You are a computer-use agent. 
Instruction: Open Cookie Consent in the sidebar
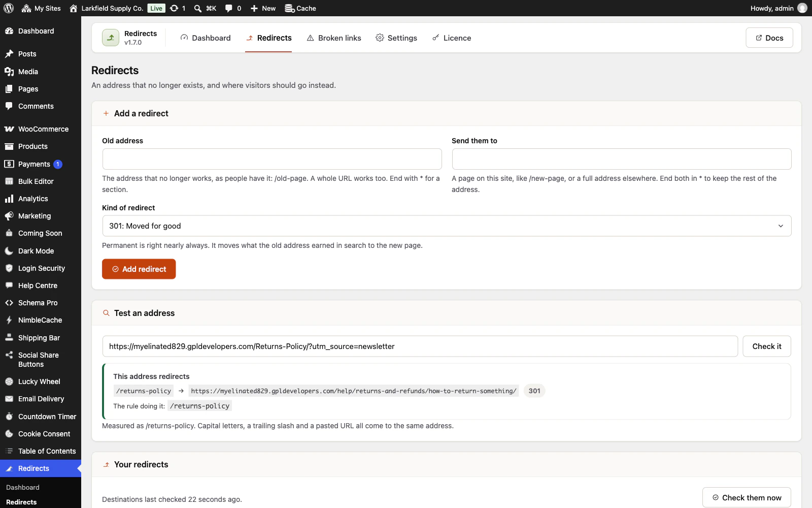tap(41, 434)
